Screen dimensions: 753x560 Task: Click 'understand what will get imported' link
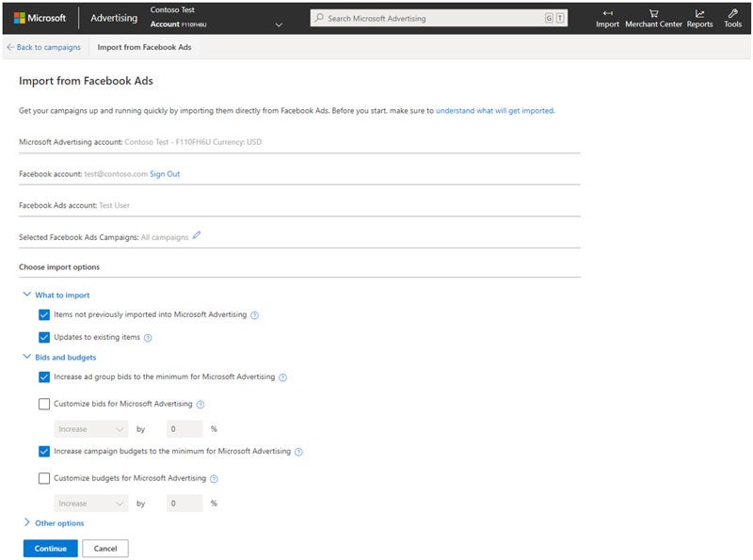[498, 110]
